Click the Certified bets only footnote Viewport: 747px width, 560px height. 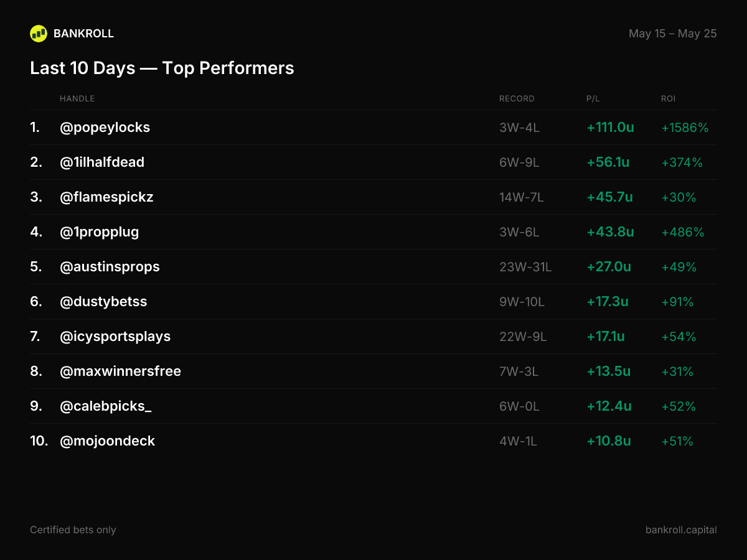coord(73,530)
